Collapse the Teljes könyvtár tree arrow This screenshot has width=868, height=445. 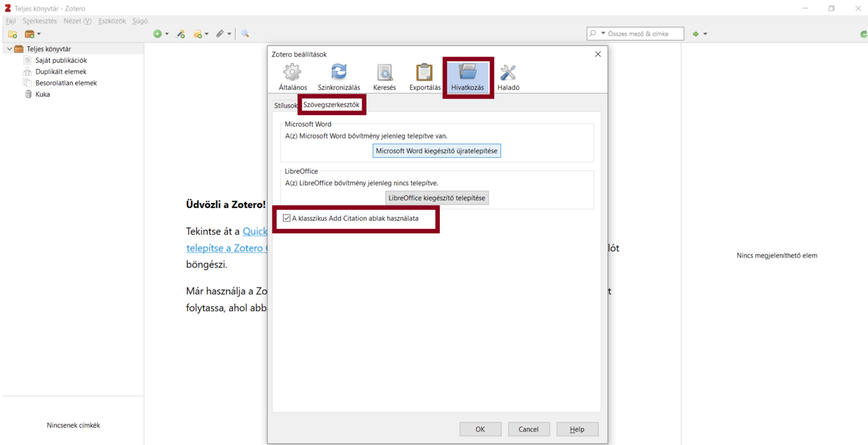click(9, 49)
